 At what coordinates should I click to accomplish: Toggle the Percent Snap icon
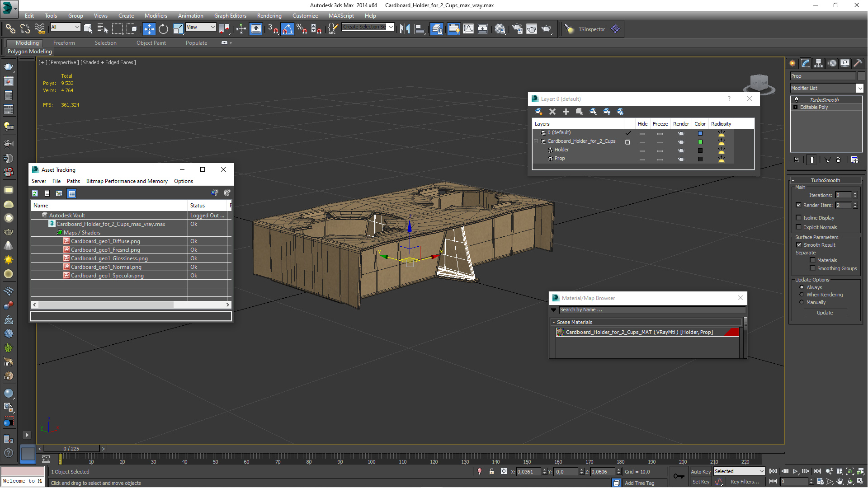[302, 29]
